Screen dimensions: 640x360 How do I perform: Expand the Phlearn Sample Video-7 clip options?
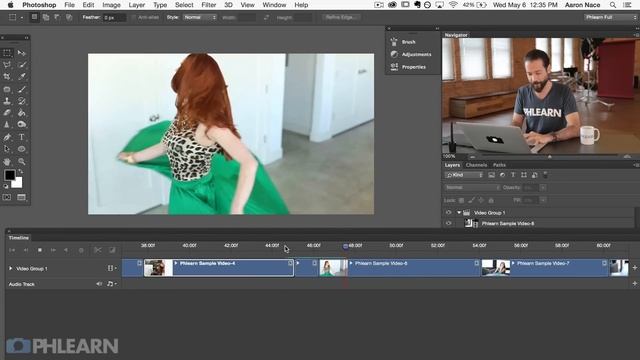coord(513,263)
